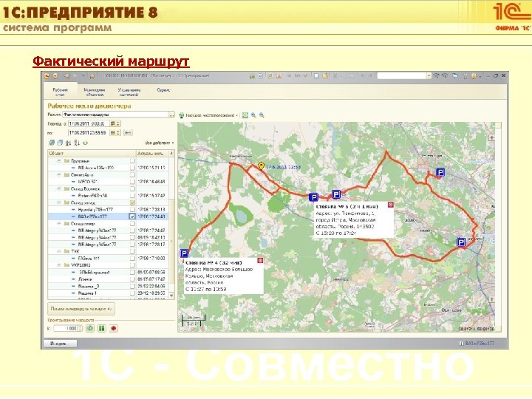
Task: Click sort descending icon above object table
Action: (x=77, y=143)
